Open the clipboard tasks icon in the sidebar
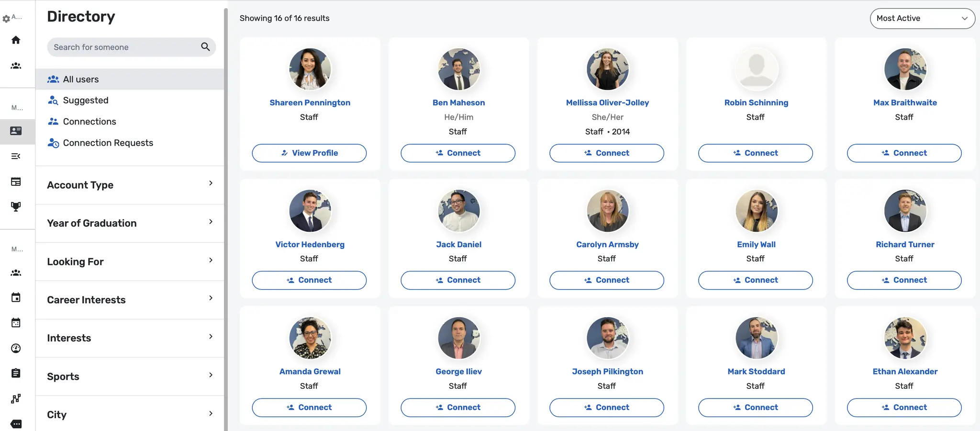This screenshot has height=431, width=980. 16,373
